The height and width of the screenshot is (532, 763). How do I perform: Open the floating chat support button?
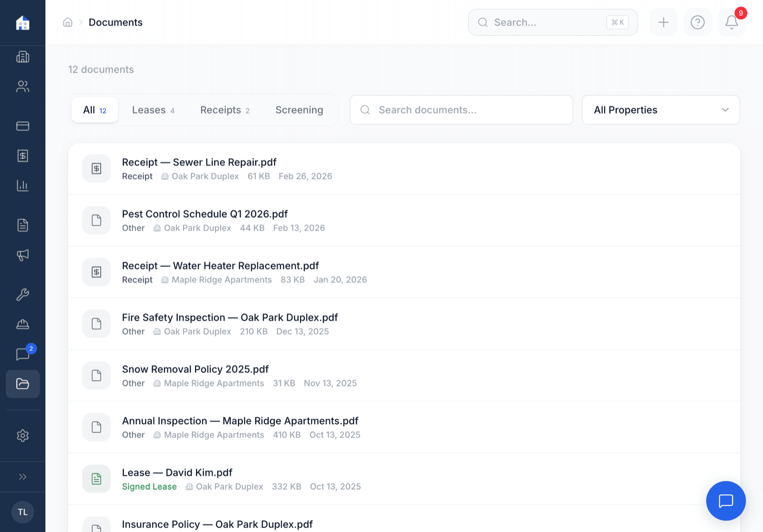725,501
